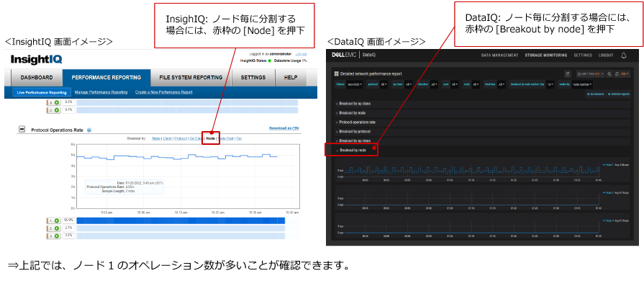Open the refresh interval dropdown
Viewport: 644px width, 281px height.
(x=625, y=73)
